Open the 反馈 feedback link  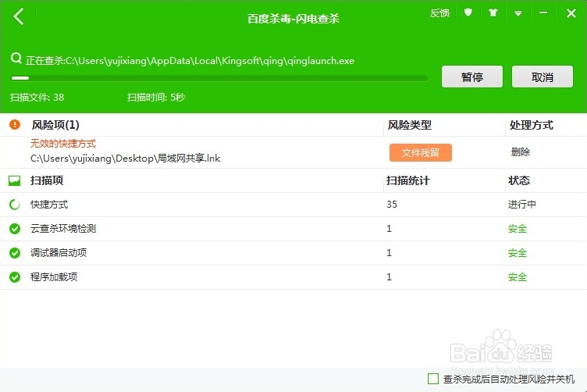pyautogui.click(x=439, y=13)
